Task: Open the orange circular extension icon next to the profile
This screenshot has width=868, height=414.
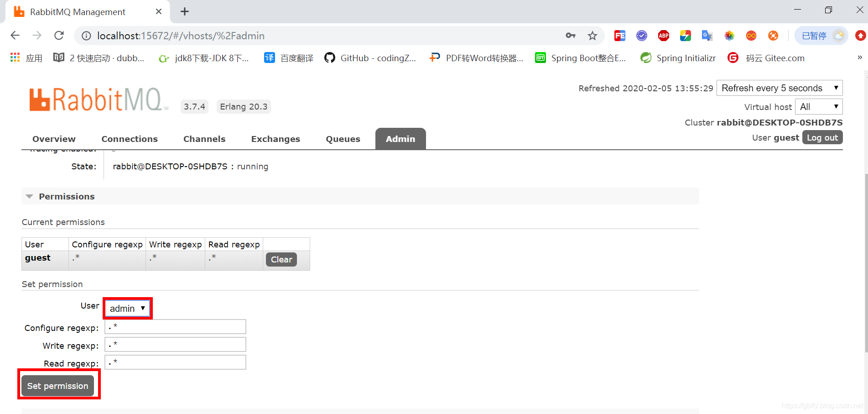Action: tap(773, 36)
